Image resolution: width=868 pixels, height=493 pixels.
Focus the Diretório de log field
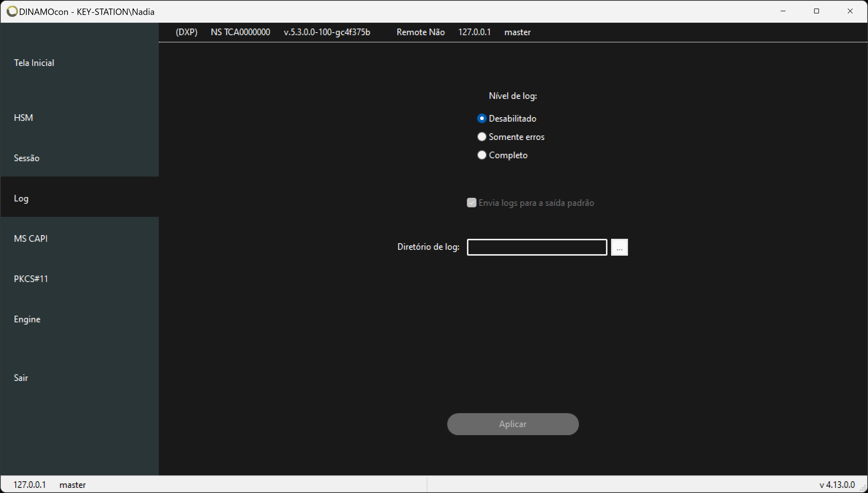click(x=537, y=247)
